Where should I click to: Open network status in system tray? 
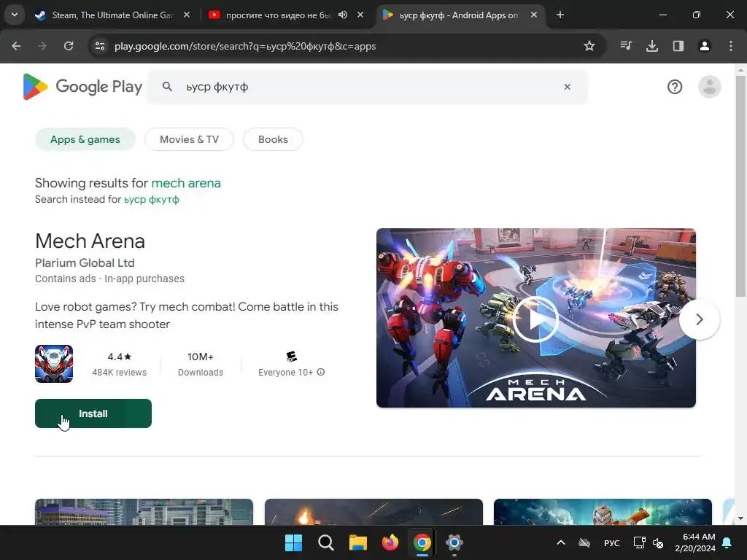639,542
